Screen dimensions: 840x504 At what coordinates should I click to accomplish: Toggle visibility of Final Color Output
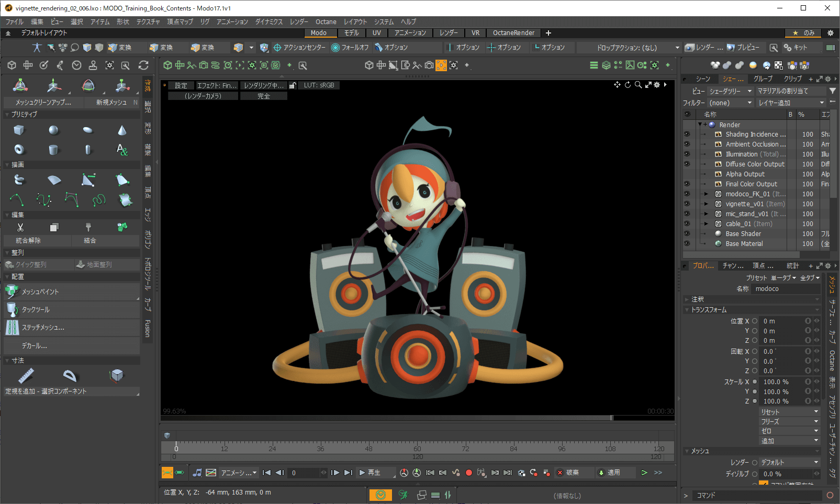(687, 184)
